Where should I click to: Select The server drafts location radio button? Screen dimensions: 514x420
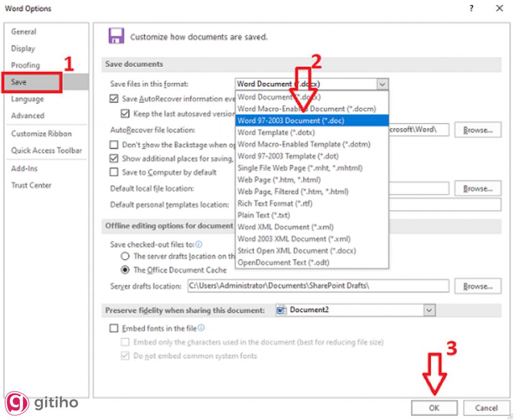point(125,256)
